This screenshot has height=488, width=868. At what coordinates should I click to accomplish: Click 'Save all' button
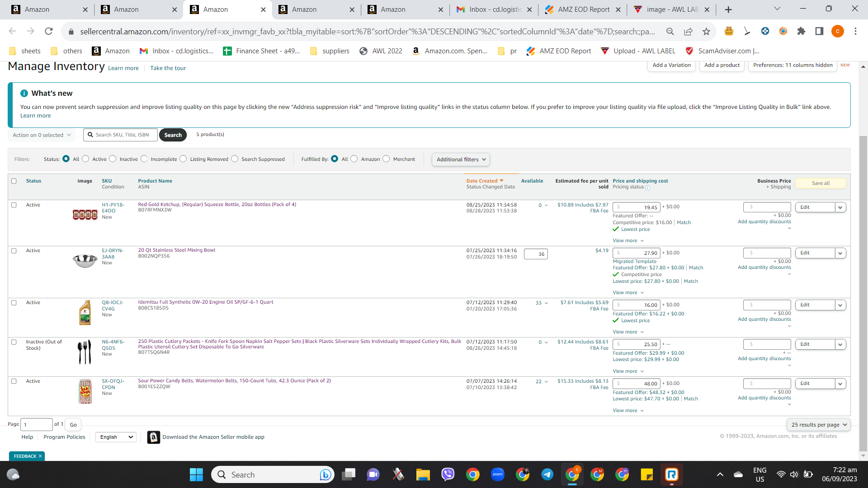tap(821, 183)
